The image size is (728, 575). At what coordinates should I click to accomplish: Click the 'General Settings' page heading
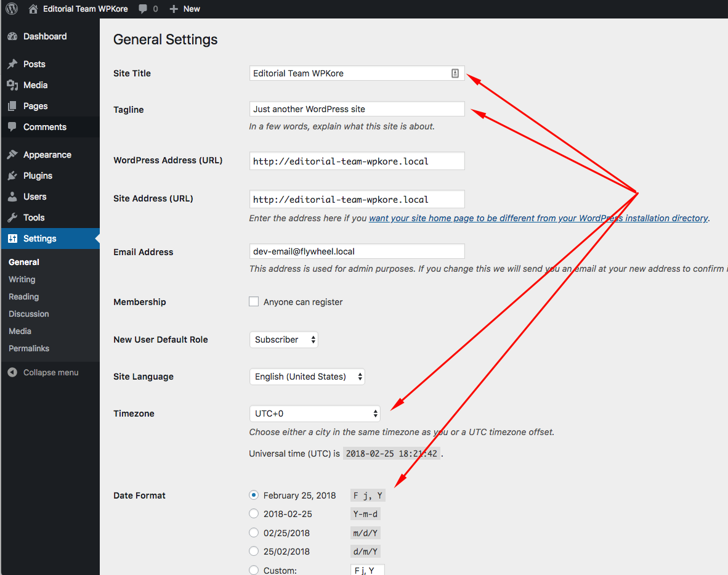[x=165, y=39]
